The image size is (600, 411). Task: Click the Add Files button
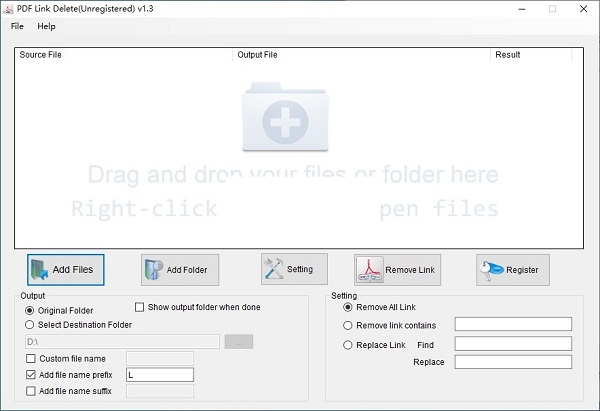(x=65, y=270)
